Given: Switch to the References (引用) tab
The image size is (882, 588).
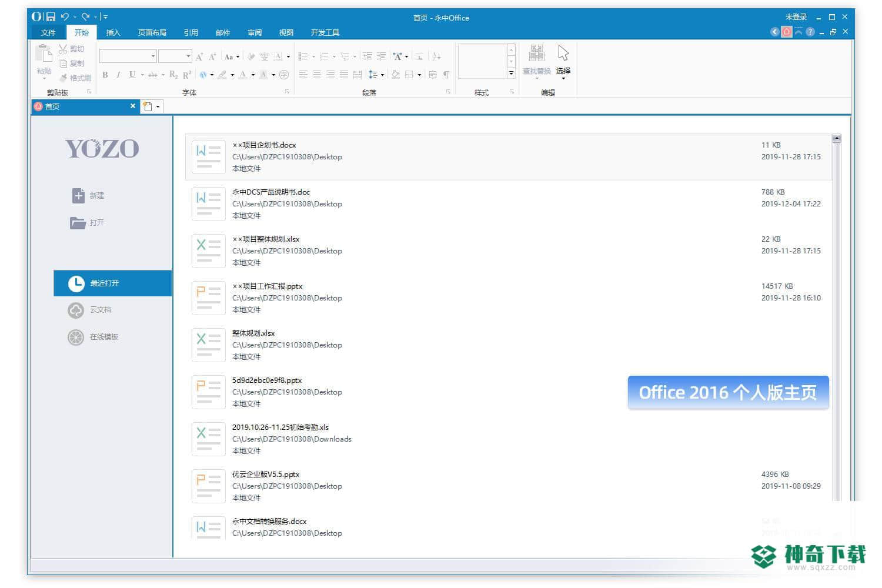Looking at the screenshot, I should [x=191, y=32].
